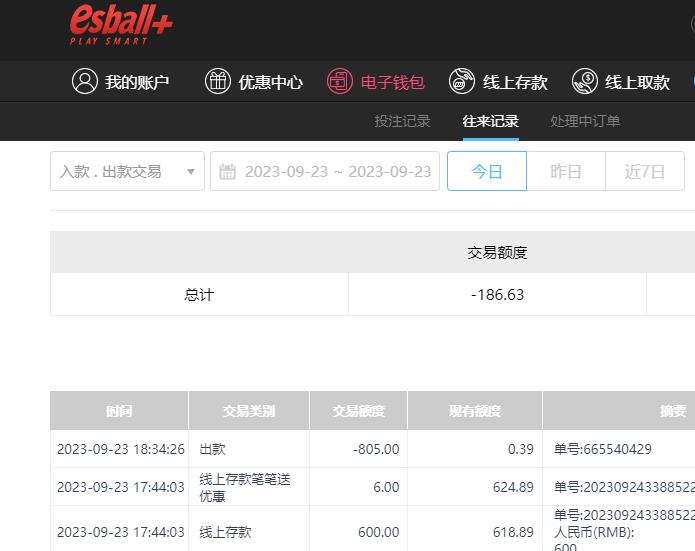Switch to 投注记录 tab
This screenshot has width=695, height=551.
[402, 121]
